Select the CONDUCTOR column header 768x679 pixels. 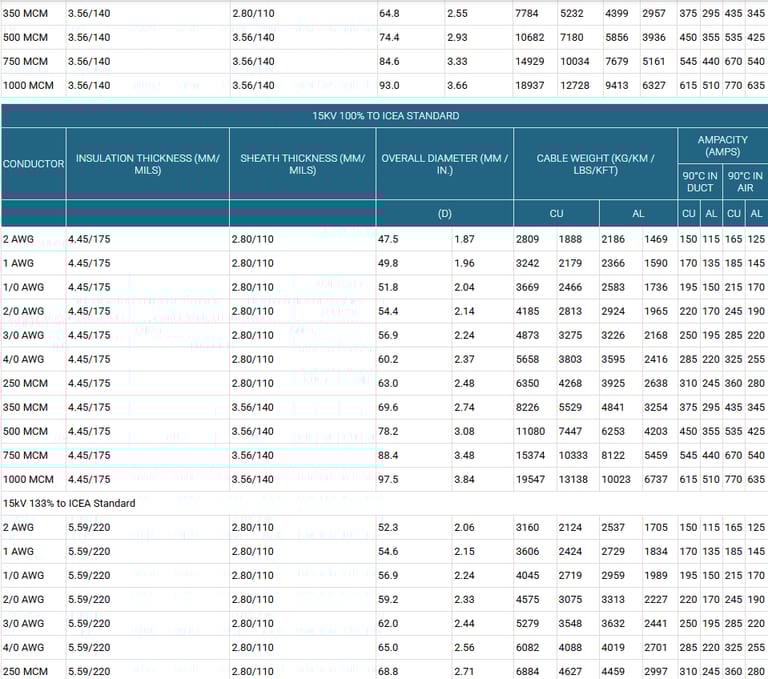pos(33,164)
